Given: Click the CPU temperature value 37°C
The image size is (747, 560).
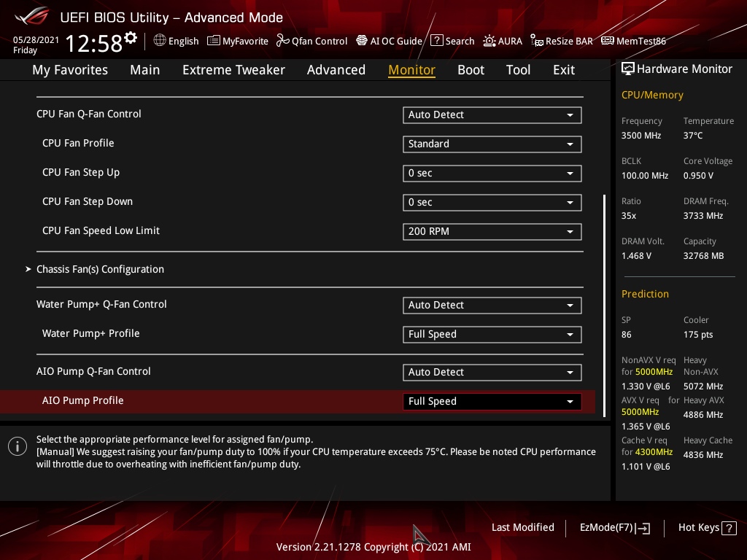Looking at the screenshot, I should click(x=693, y=136).
